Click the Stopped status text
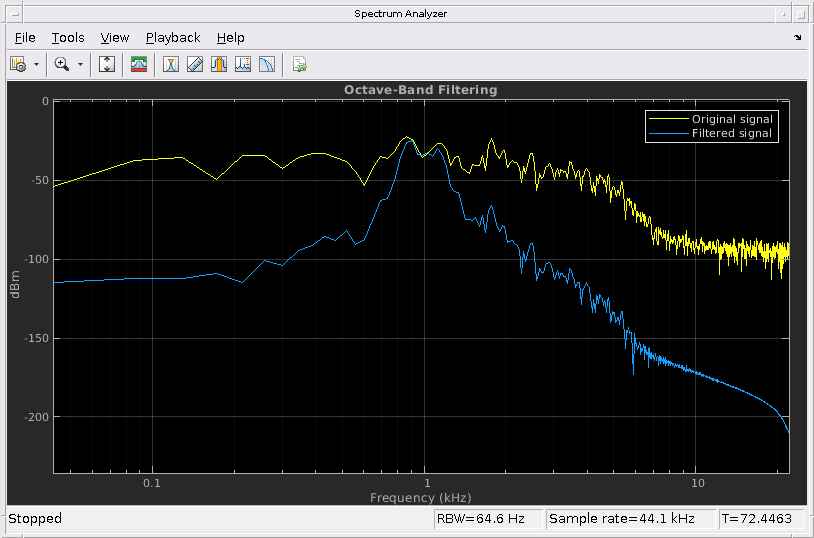The image size is (814, 538). (35, 518)
